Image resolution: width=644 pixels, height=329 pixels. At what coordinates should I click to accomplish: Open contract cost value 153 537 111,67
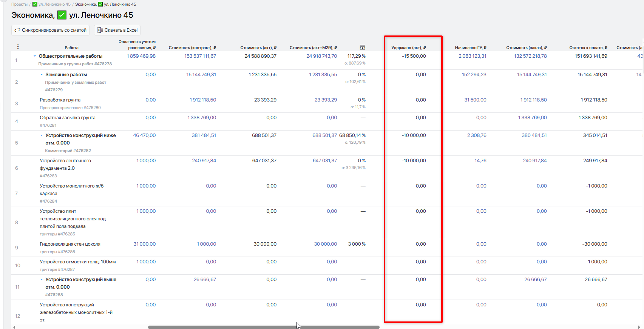[x=200, y=56]
